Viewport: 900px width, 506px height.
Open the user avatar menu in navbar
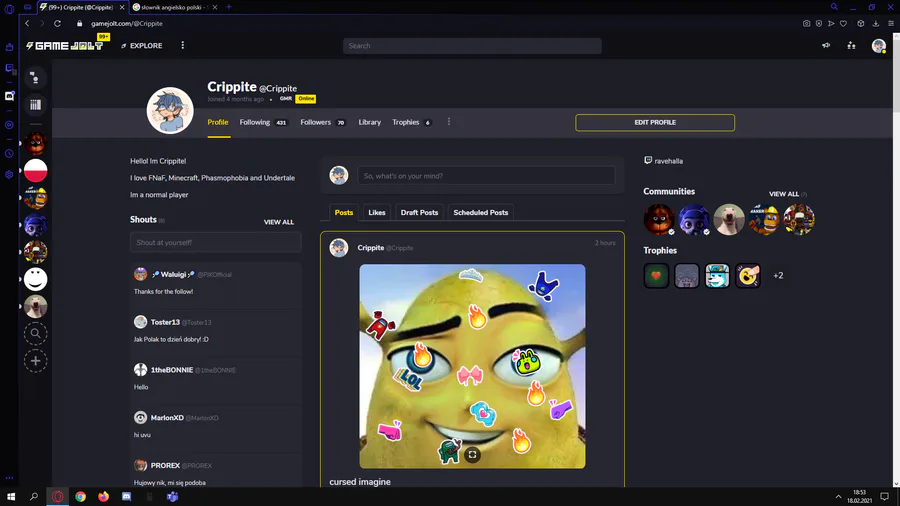pos(878,46)
